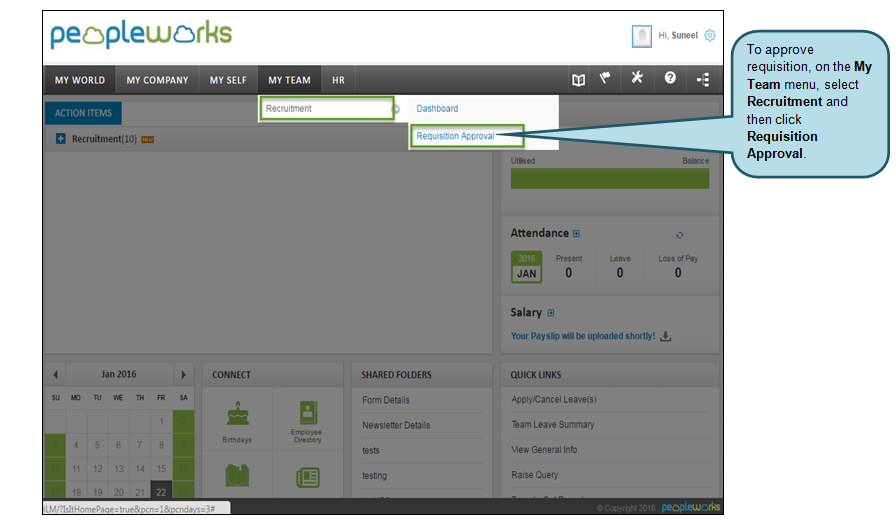Go to next month in calendar
This screenshot has height=532, width=896.
tap(183, 375)
